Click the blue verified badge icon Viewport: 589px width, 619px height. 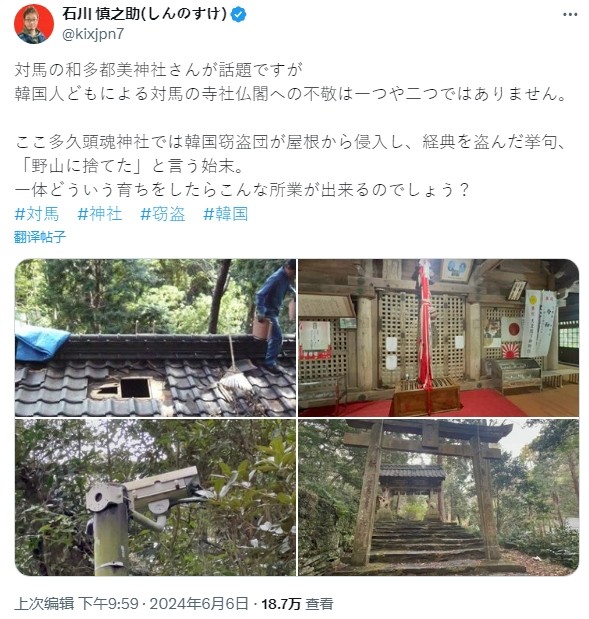(x=238, y=15)
